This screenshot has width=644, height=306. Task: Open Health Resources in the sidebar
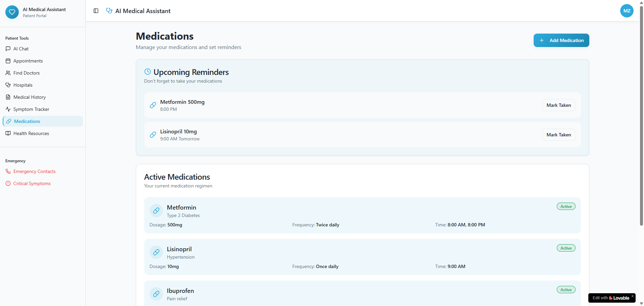pyautogui.click(x=43, y=133)
